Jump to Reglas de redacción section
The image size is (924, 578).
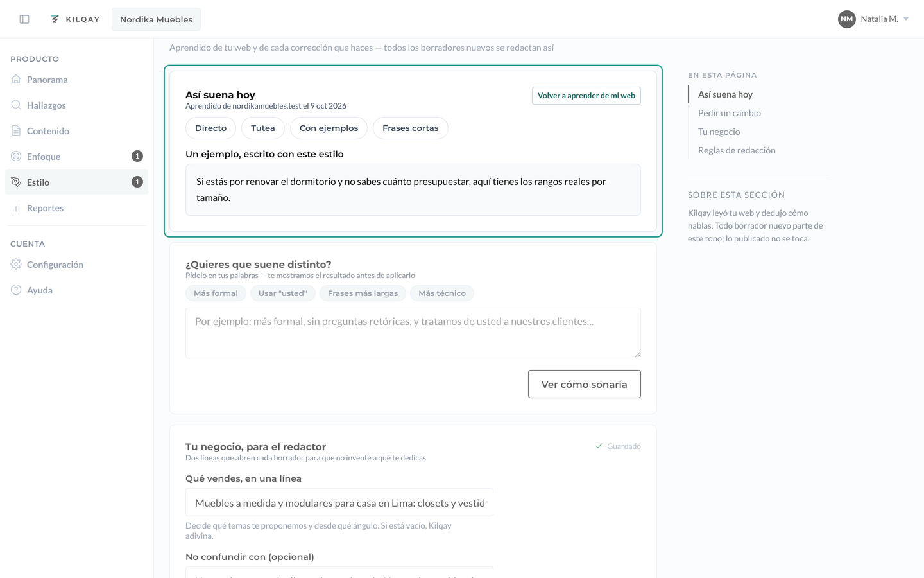coord(737,150)
